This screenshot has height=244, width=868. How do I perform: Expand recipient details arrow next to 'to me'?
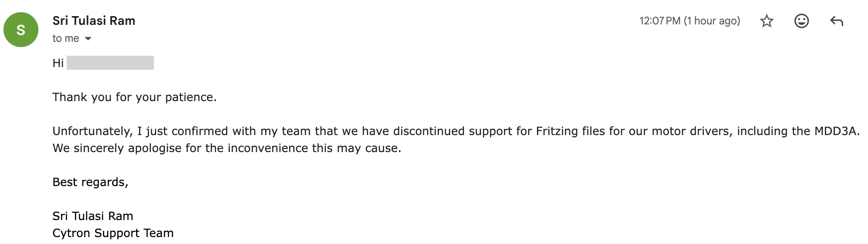click(88, 39)
